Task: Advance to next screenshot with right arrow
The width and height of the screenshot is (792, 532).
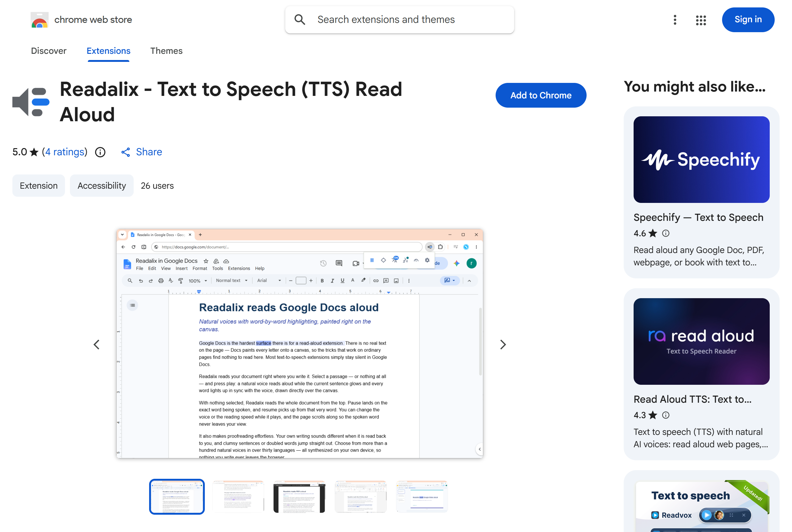Action: point(503,344)
